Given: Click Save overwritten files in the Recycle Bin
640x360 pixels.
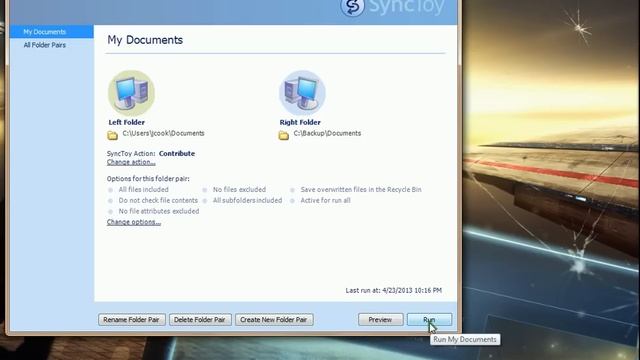Looking at the screenshot, I should pyautogui.click(x=361, y=189).
